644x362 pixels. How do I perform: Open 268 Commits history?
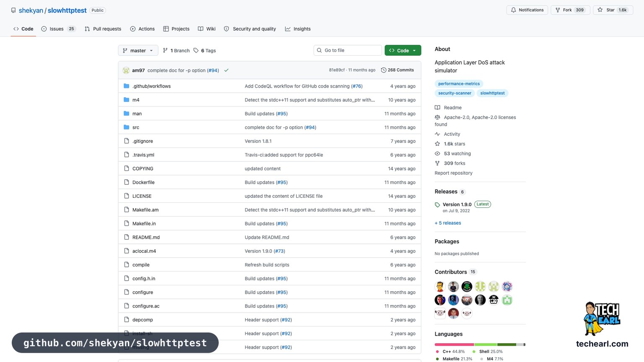tap(397, 70)
